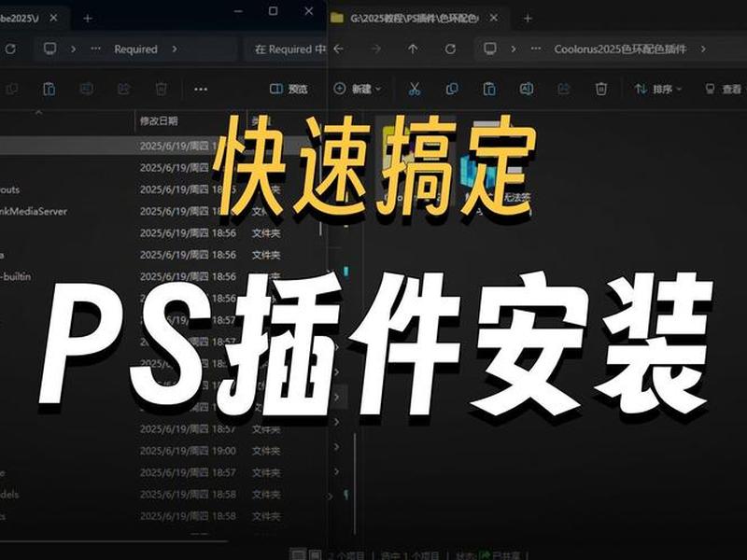Go back in the right Explorer window
This screenshot has height=560, width=747.
click(339, 49)
